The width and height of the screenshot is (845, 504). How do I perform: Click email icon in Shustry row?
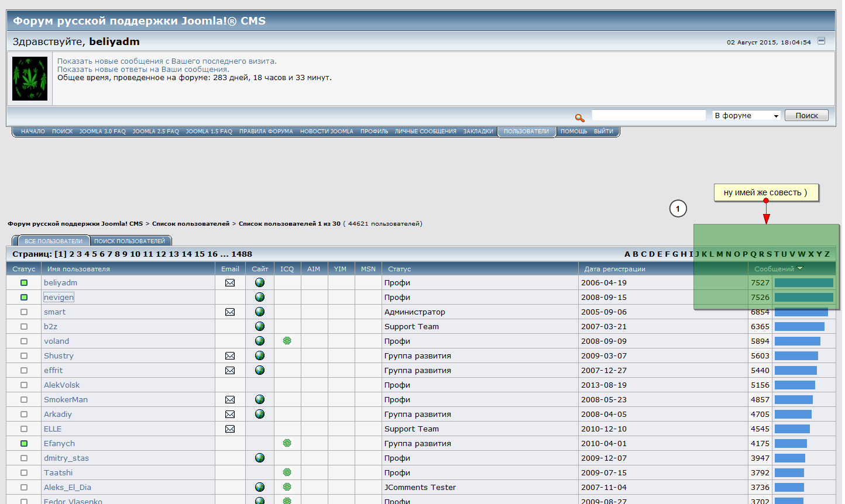[x=230, y=356]
